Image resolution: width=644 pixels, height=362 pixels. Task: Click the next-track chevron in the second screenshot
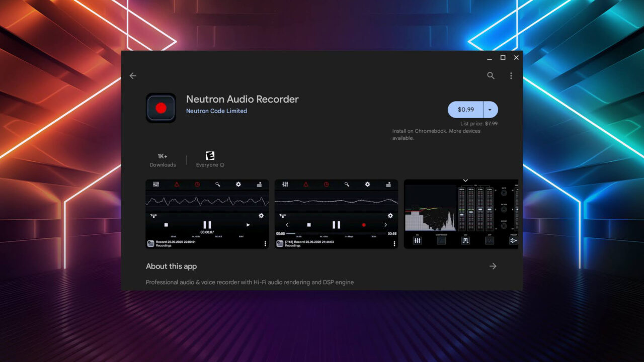(x=386, y=224)
